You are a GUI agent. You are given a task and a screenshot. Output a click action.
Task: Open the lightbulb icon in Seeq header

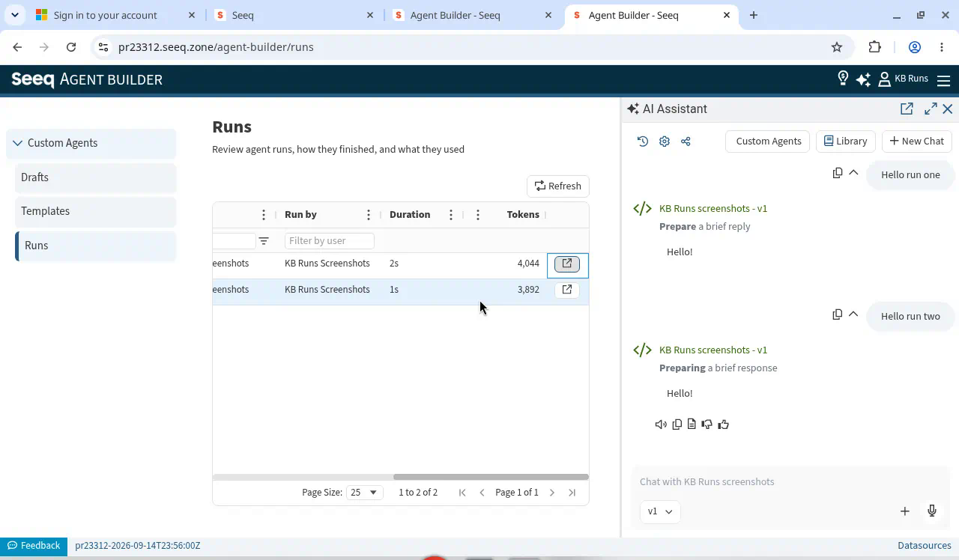(x=843, y=79)
